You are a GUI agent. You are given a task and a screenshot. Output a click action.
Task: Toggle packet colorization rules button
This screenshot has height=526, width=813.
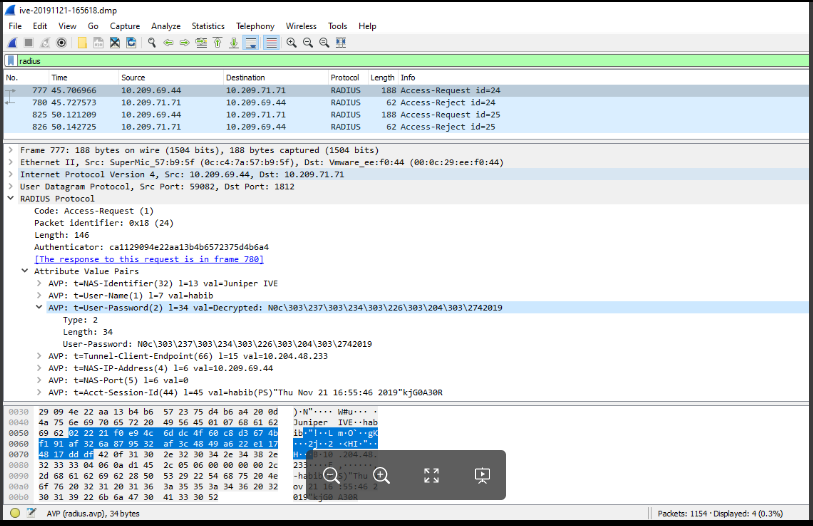tap(270, 43)
